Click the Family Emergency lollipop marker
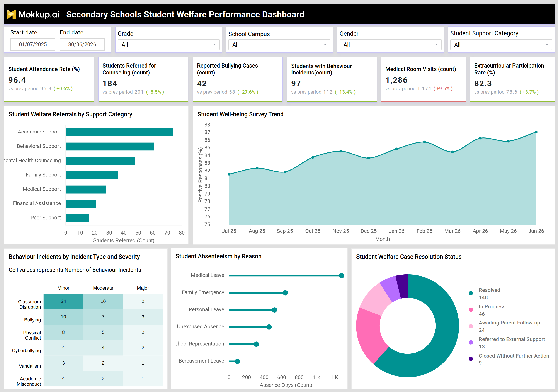558x392 pixels. click(x=285, y=293)
